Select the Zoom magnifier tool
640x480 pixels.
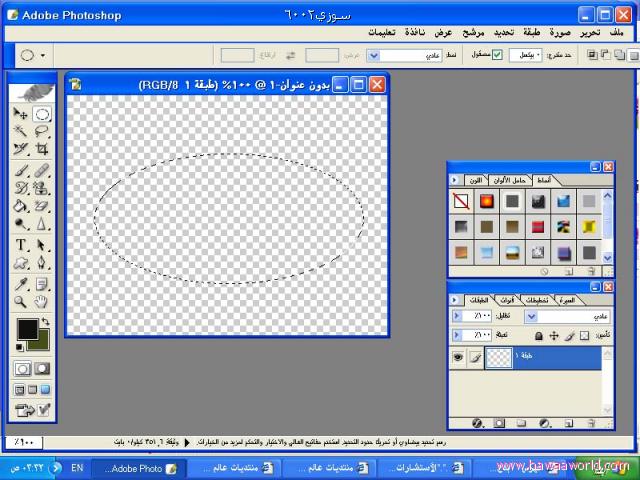pos(21,301)
